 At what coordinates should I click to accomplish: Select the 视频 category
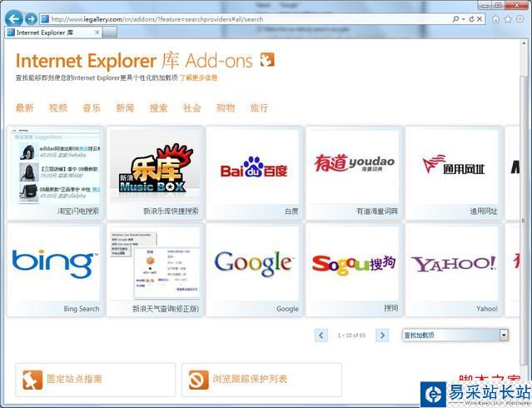coord(58,108)
